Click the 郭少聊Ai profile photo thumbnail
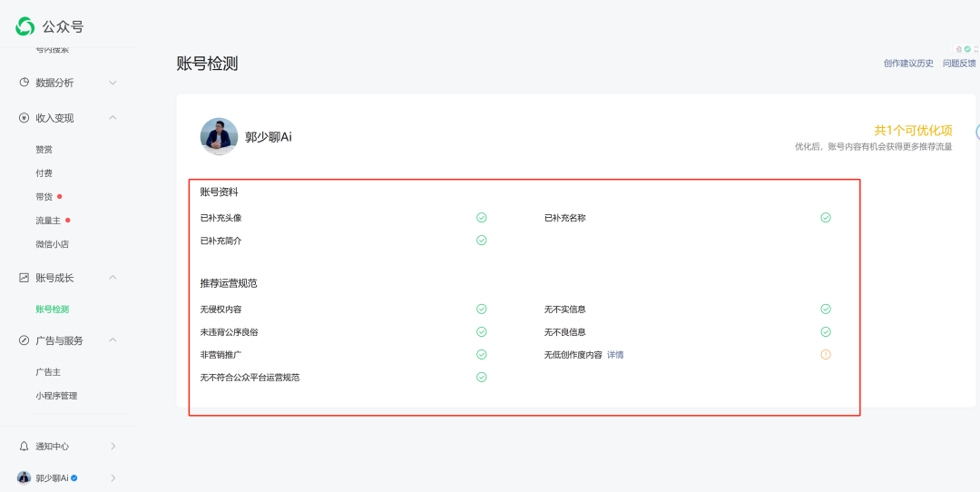The image size is (980, 492). [x=219, y=137]
